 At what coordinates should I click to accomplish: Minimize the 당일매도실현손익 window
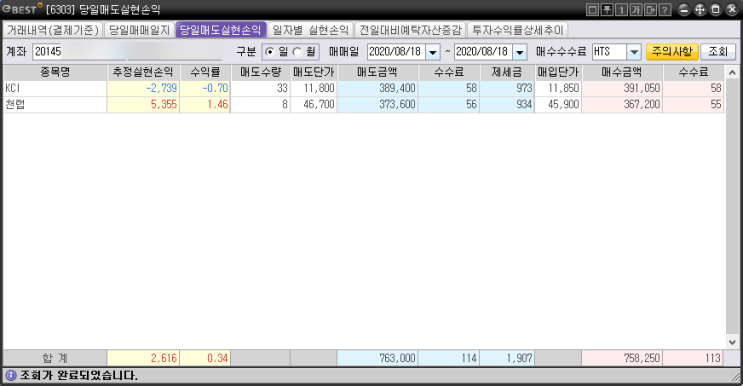(x=684, y=9)
